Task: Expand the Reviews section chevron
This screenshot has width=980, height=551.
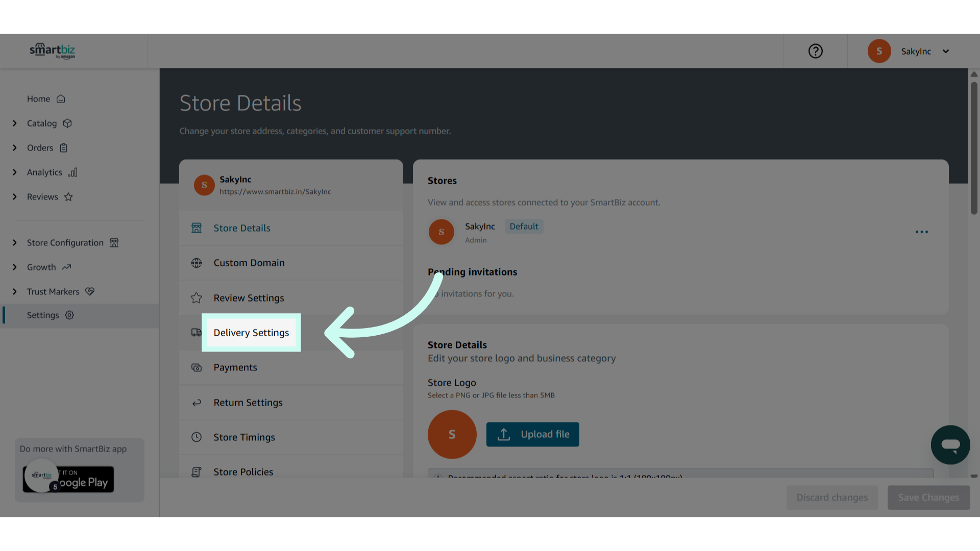Action: tap(15, 197)
